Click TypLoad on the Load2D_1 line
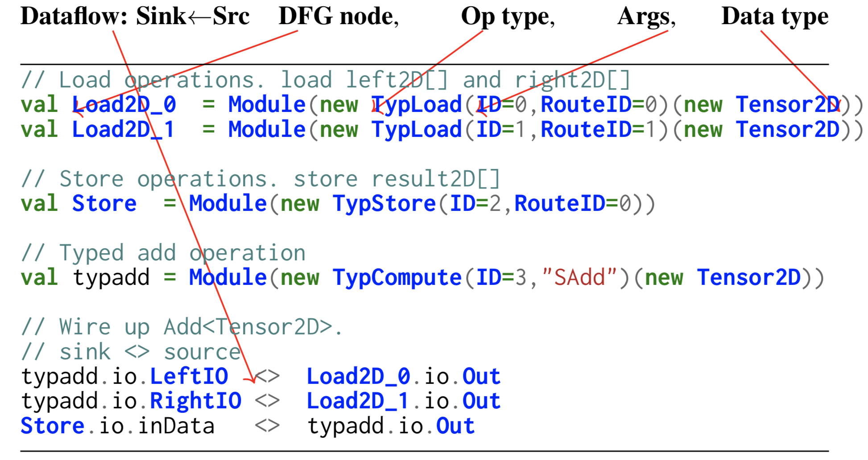 (417, 131)
